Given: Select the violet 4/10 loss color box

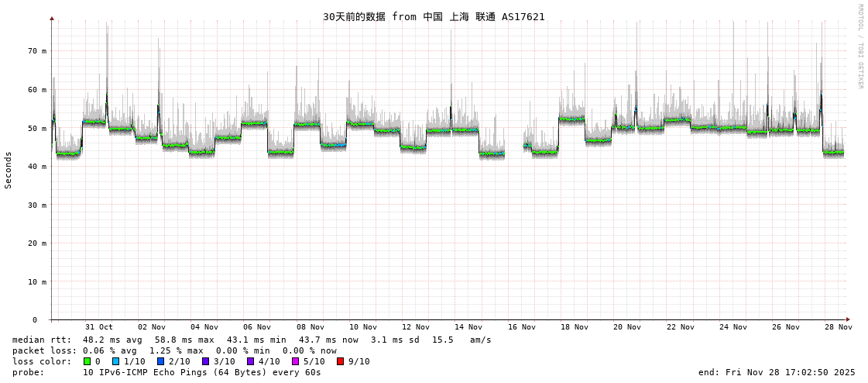Looking at the screenshot, I should pyautogui.click(x=250, y=361).
